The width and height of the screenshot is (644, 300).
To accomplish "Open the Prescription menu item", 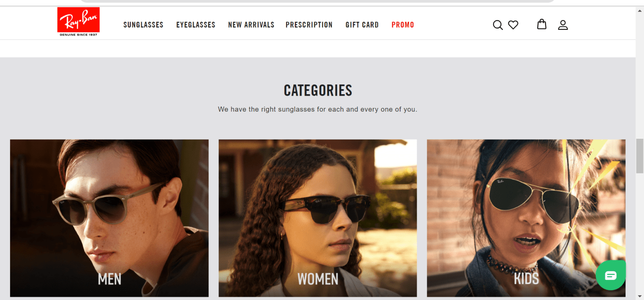I will 309,25.
